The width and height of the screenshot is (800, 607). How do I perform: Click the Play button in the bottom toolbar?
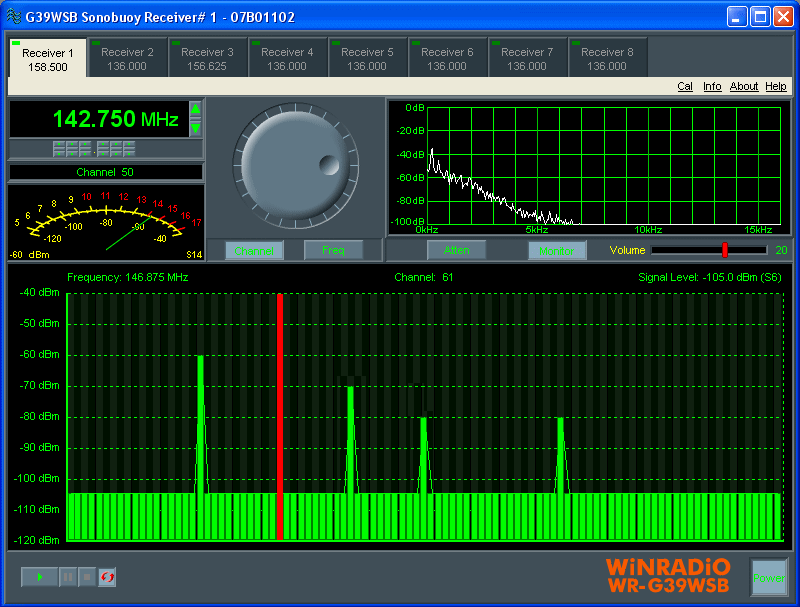[x=39, y=577]
